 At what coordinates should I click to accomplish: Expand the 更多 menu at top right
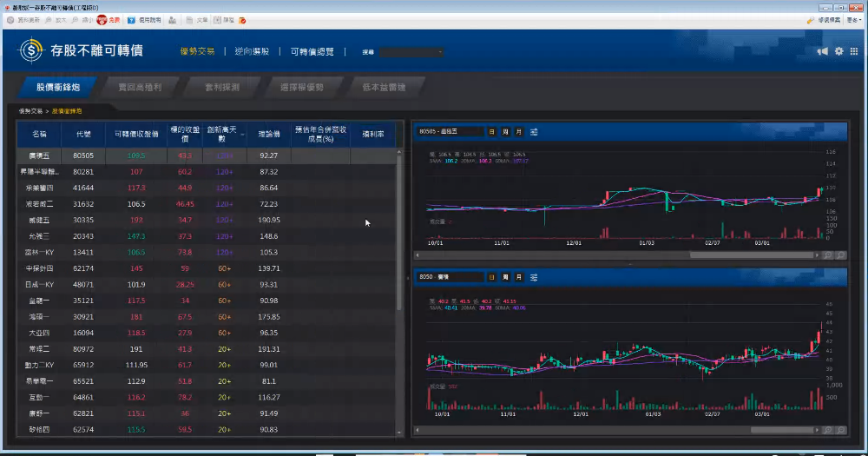tap(853, 18)
